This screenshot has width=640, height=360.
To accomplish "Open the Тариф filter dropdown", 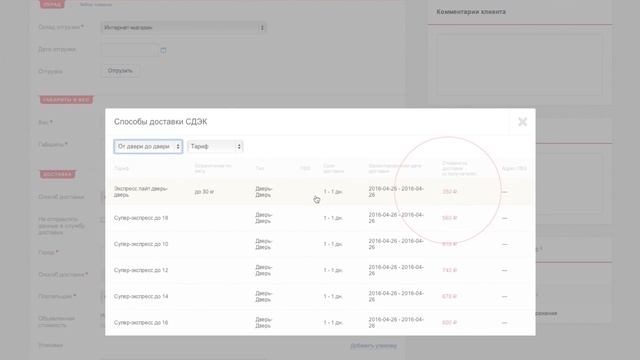I will (x=215, y=146).
